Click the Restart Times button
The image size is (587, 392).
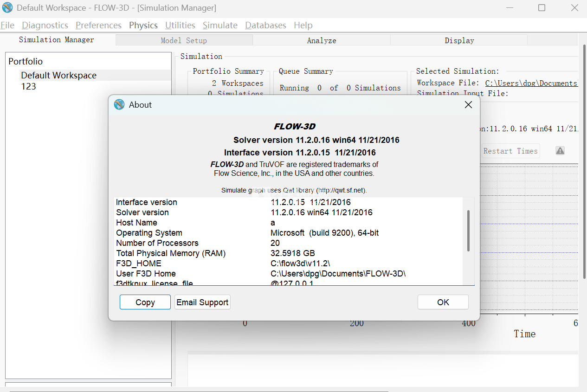[510, 151]
